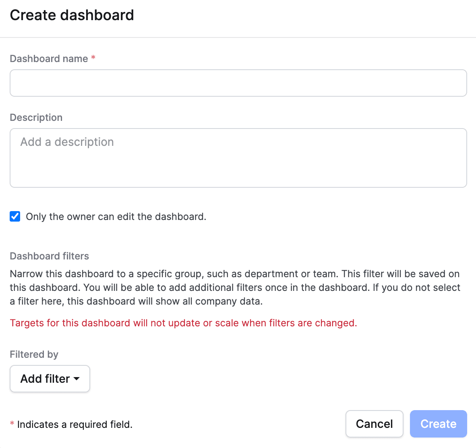
Task: Click the Dashboard filters heading
Action: click(49, 256)
